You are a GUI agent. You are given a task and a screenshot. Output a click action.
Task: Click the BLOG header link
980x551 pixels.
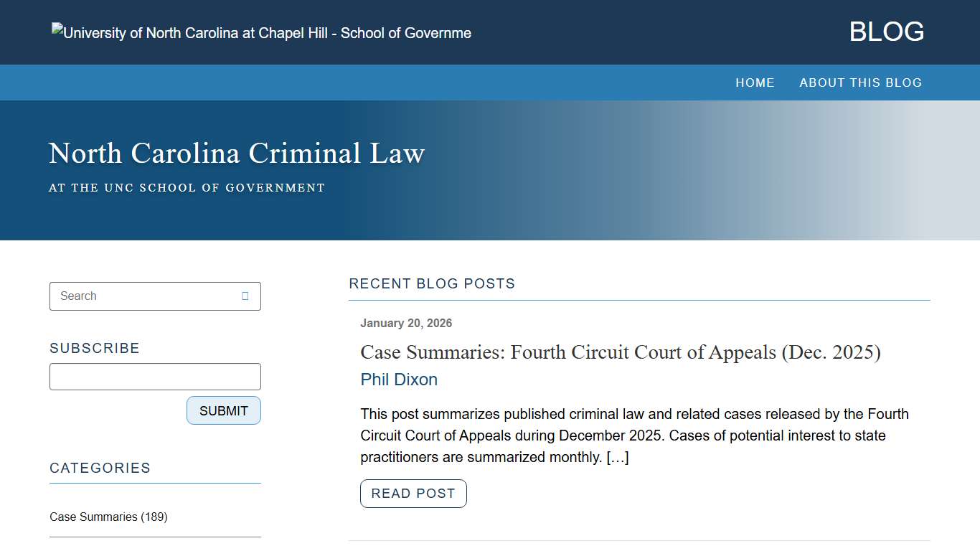(886, 31)
